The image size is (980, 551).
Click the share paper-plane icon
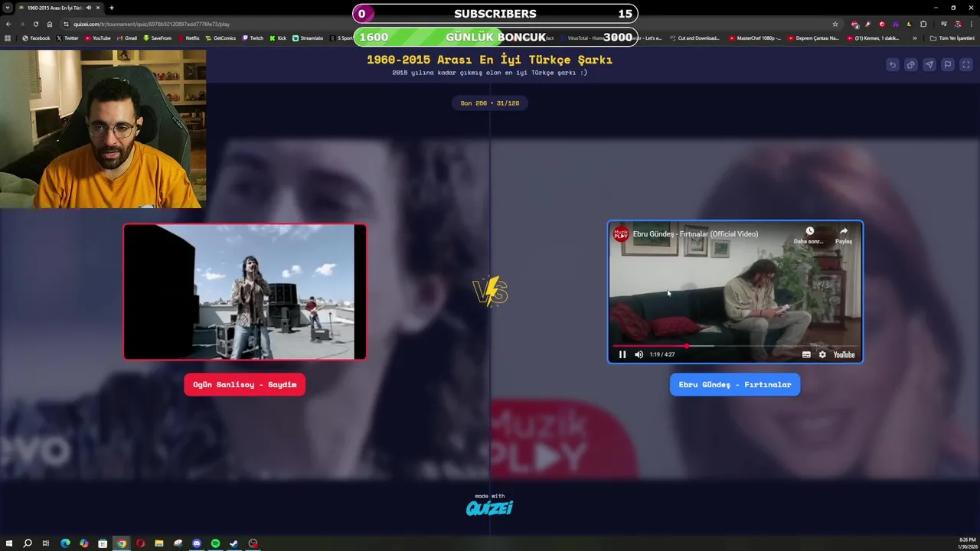[929, 65]
